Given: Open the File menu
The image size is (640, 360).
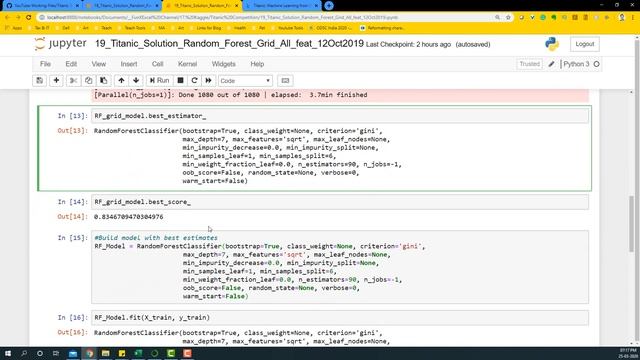Looking at the screenshot, I should pos(45,64).
